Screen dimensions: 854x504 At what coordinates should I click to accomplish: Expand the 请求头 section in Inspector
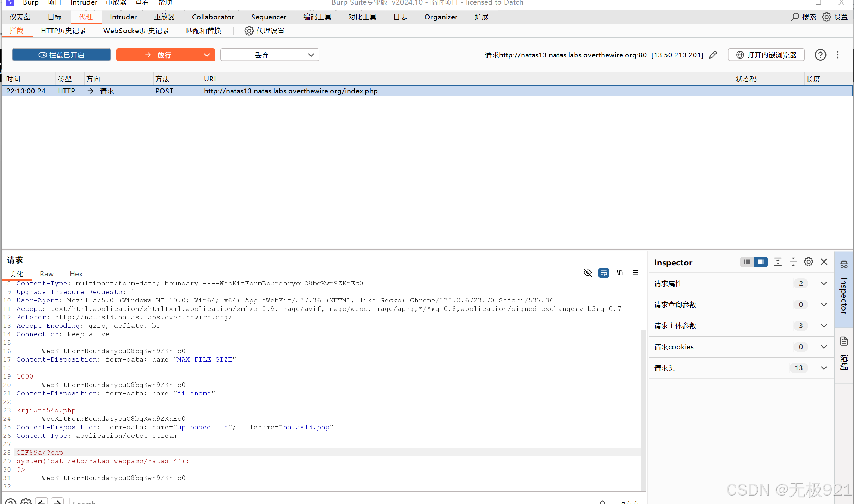pyautogui.click(x=824, y=368)
